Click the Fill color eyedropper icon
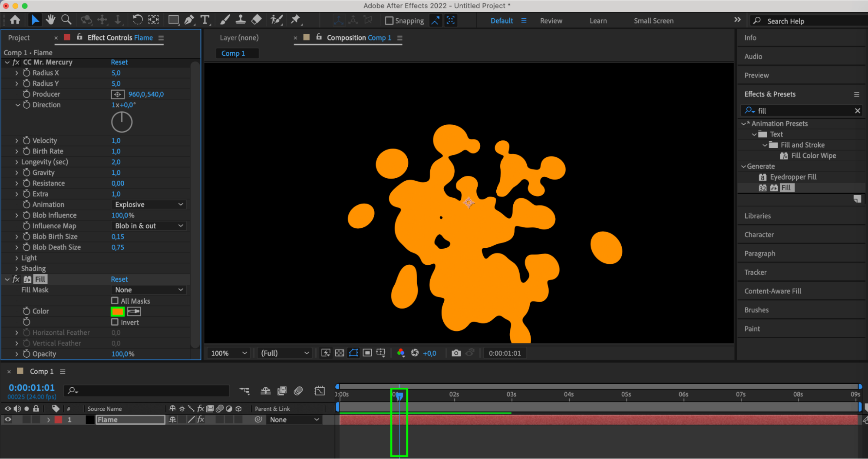The image size is (868, 459). (x=134, y=311)
